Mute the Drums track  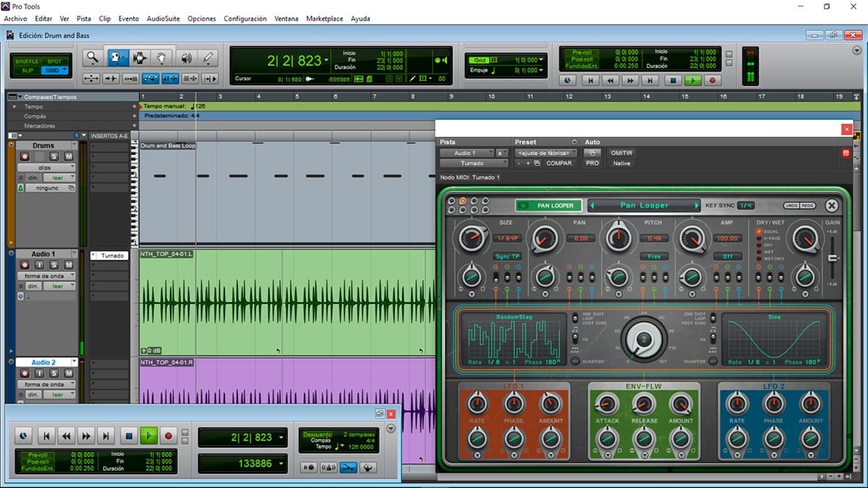[68, 156]
